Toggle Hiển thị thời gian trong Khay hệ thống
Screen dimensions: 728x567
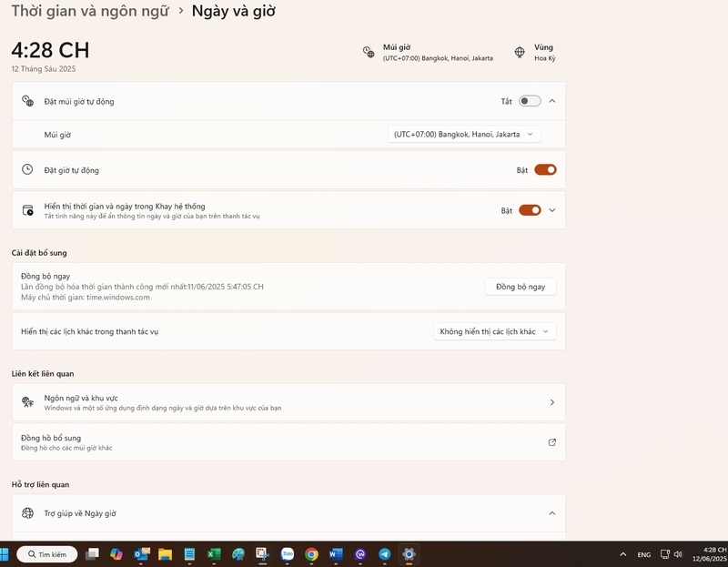pyautogui.click(x=530, y=210)
